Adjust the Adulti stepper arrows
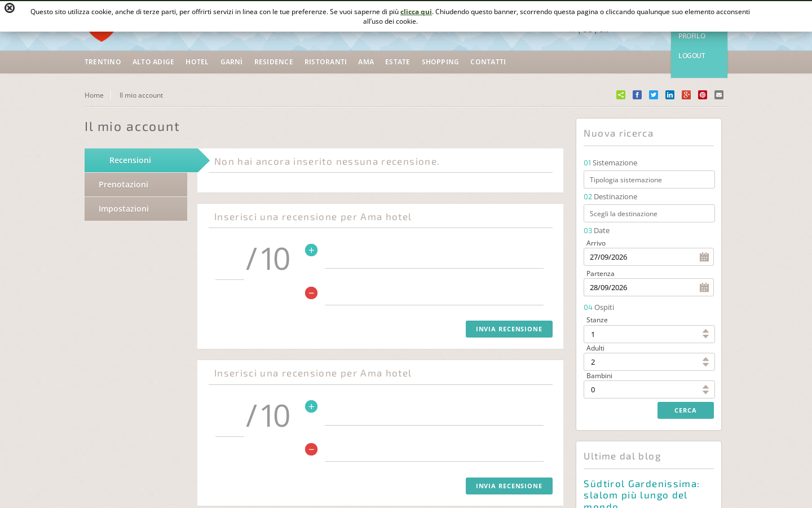Image resolution: width=812 pixels, height=508 pixels. (x=705, y=362)
